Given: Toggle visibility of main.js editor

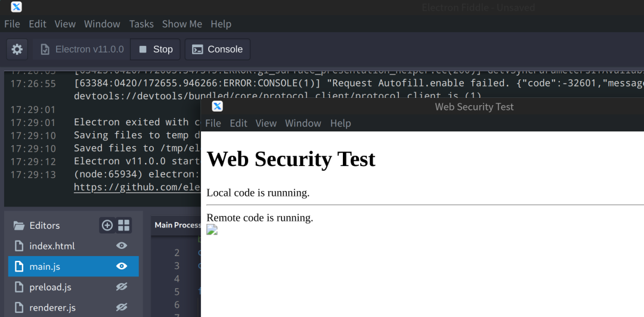Looking at the screenshot, I should pos(122,266).
